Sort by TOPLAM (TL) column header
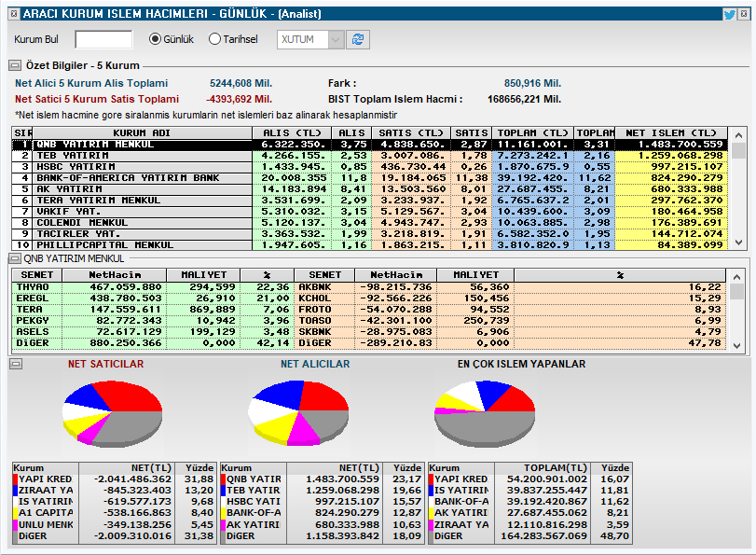 (532, 132)
